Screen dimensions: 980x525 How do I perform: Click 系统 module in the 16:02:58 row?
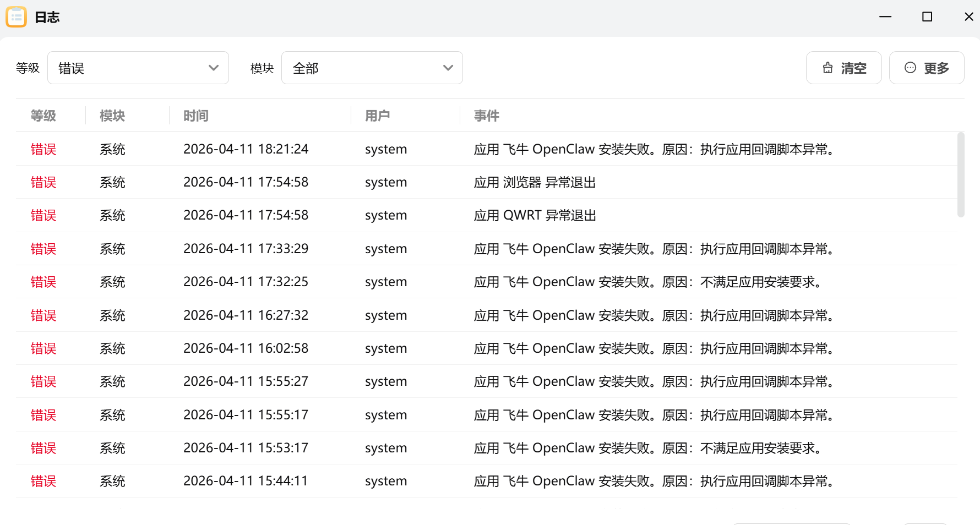tap(112, 348)
